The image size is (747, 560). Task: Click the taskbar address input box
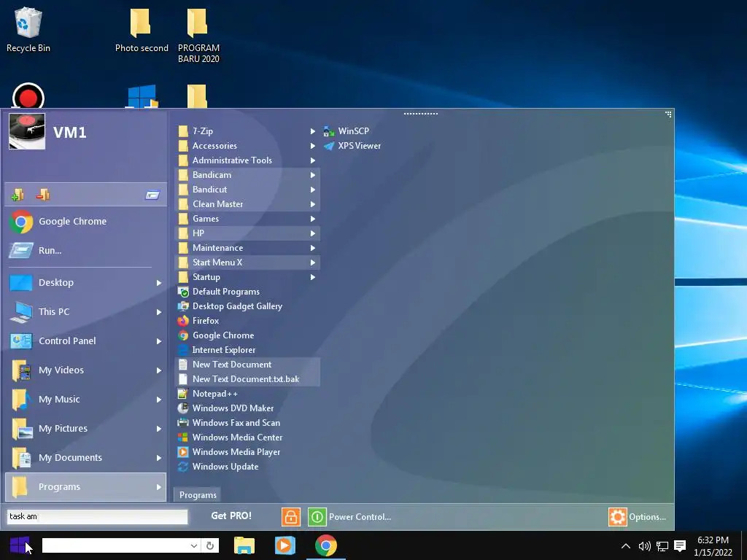115,545
